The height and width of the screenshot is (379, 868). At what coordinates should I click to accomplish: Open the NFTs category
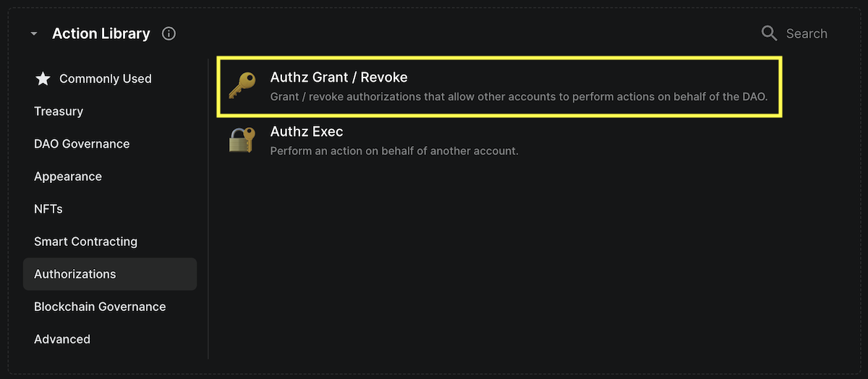48,209
